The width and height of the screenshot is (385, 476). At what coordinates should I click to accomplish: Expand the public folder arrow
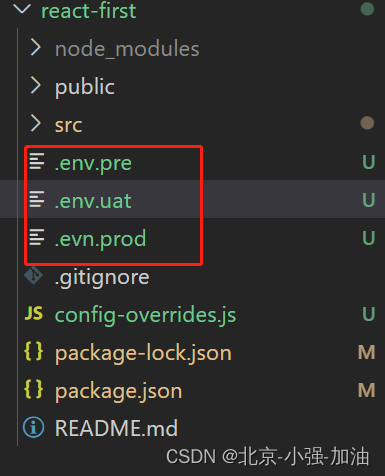[x=36, y=85]
